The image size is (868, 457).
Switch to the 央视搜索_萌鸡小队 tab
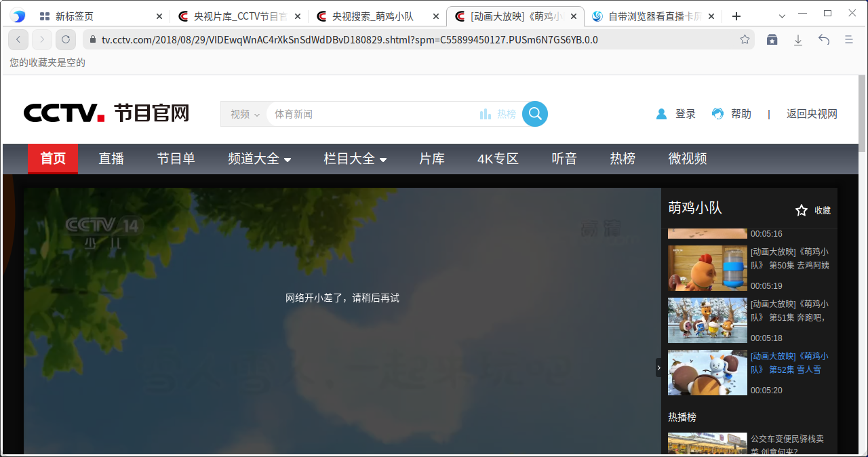coord(377,16)
